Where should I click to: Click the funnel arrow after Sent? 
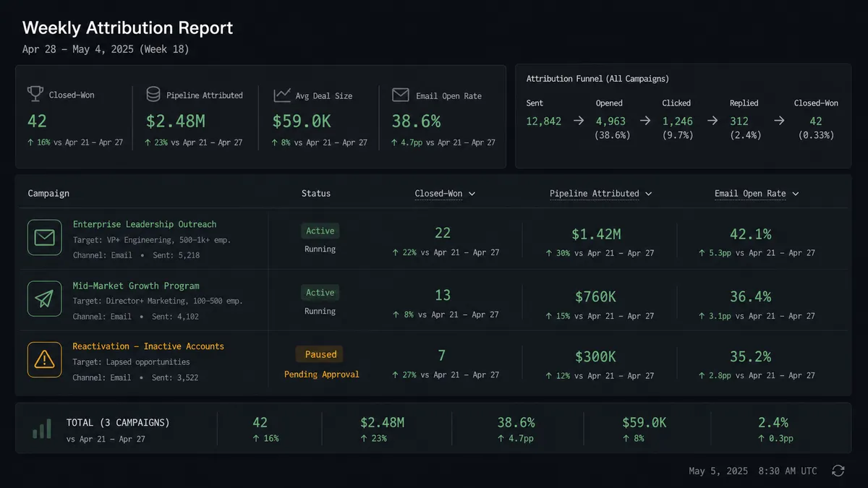[579, 121]
